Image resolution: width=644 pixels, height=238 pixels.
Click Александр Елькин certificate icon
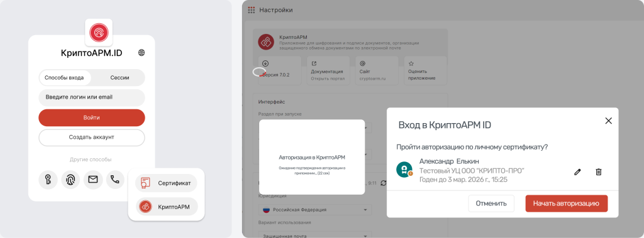click(404, 169)
